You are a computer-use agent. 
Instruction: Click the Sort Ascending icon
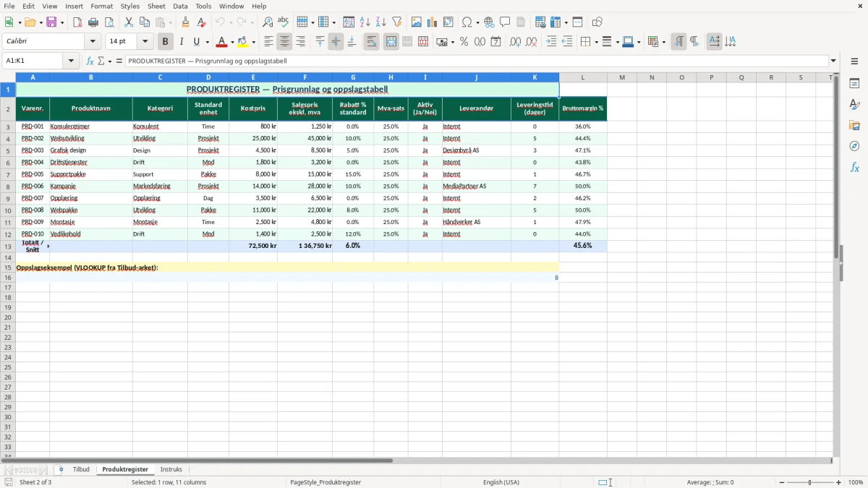pyautogui.click(x=365, y=22)
